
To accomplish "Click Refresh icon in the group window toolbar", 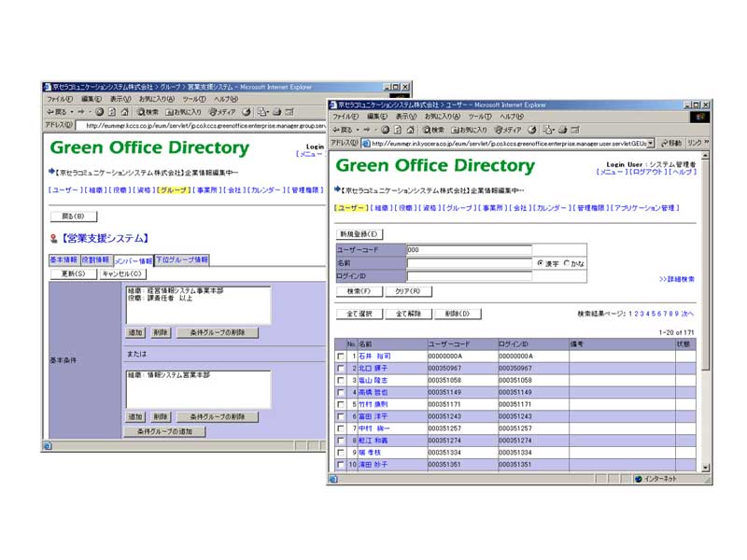I will point(112,112).
